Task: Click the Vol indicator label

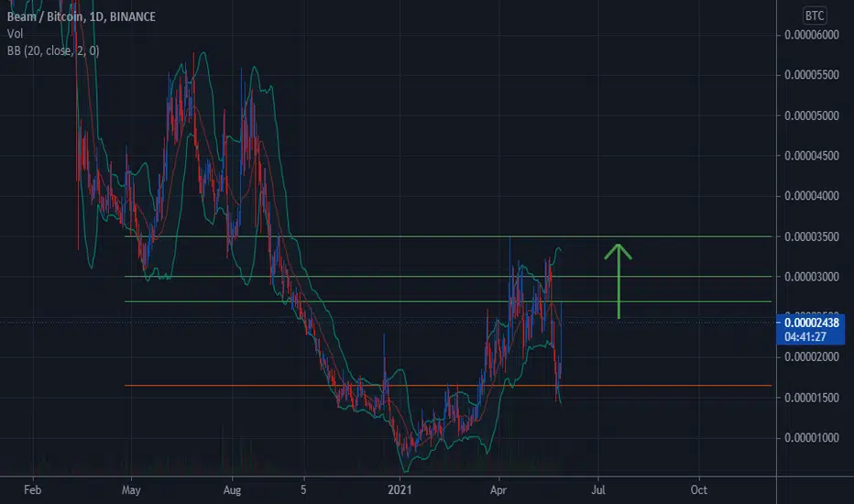Action: (15, 34)
